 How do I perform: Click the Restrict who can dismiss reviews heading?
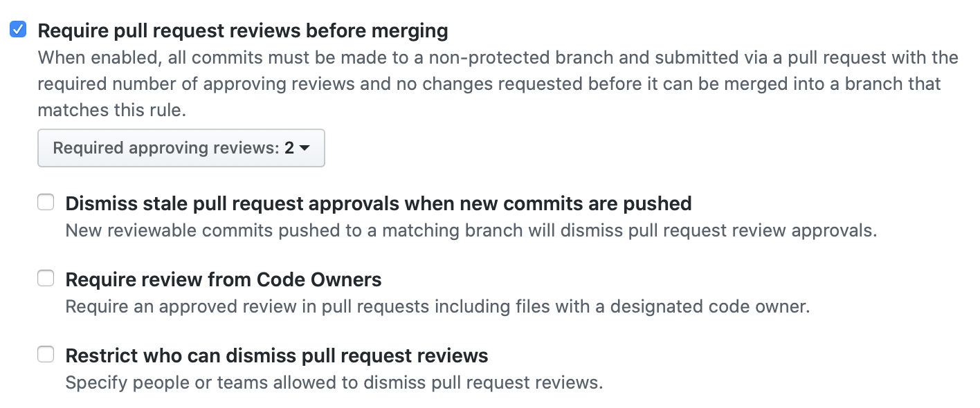coord(276,355)
